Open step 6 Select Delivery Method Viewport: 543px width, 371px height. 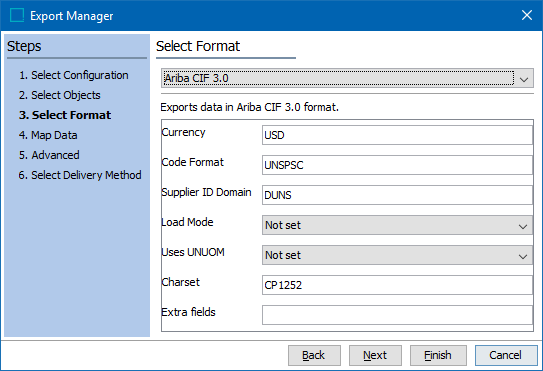click(x=80, y=175)
